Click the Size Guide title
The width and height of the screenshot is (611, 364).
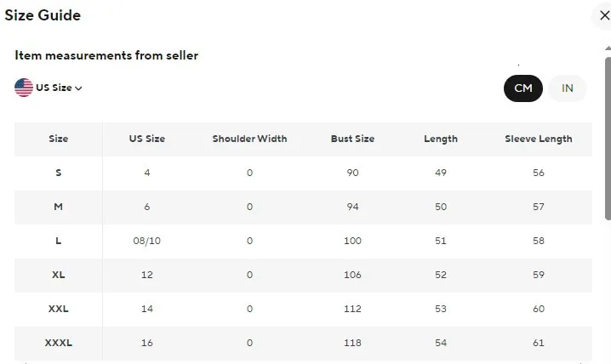click(43, 15)
